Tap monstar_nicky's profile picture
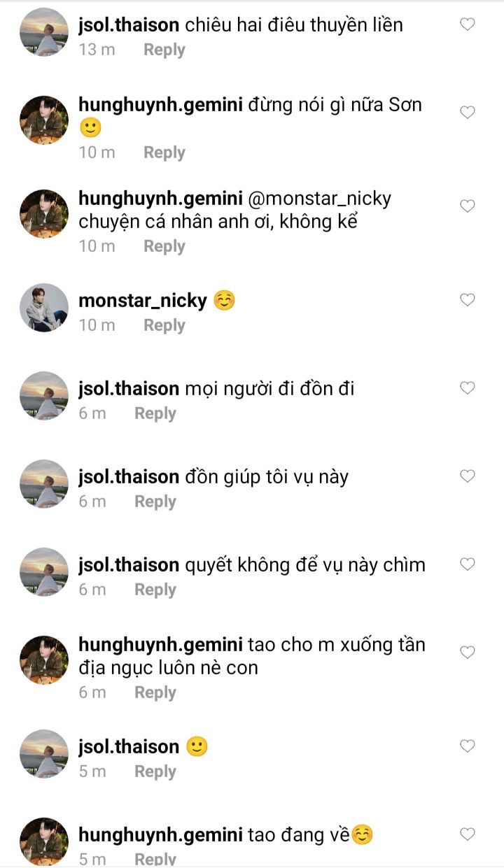 click(x=43, y=308)
